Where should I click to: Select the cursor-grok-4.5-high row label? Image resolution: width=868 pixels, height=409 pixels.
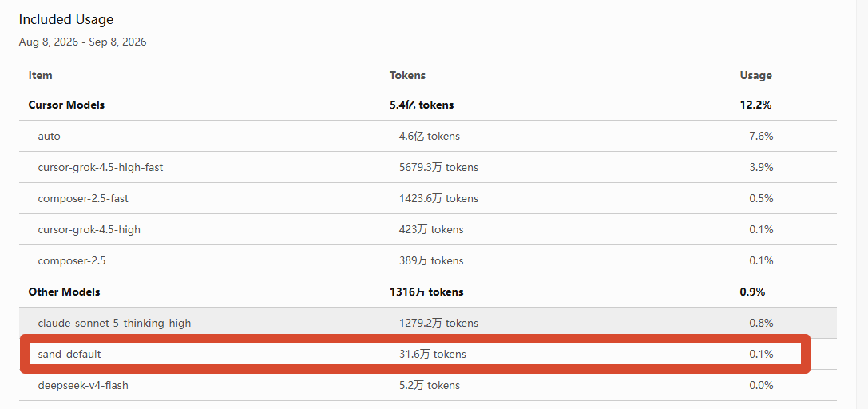coord(89,229)
